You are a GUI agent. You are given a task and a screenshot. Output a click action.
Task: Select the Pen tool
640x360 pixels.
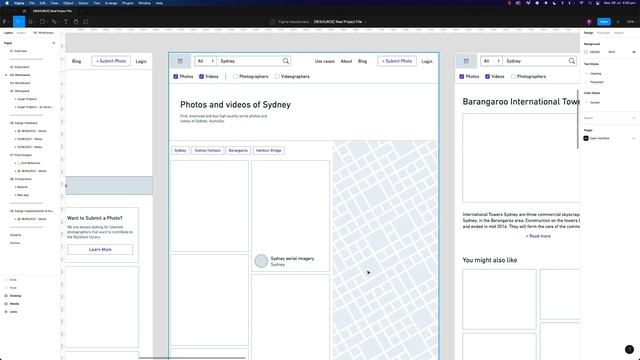point(53,22)
